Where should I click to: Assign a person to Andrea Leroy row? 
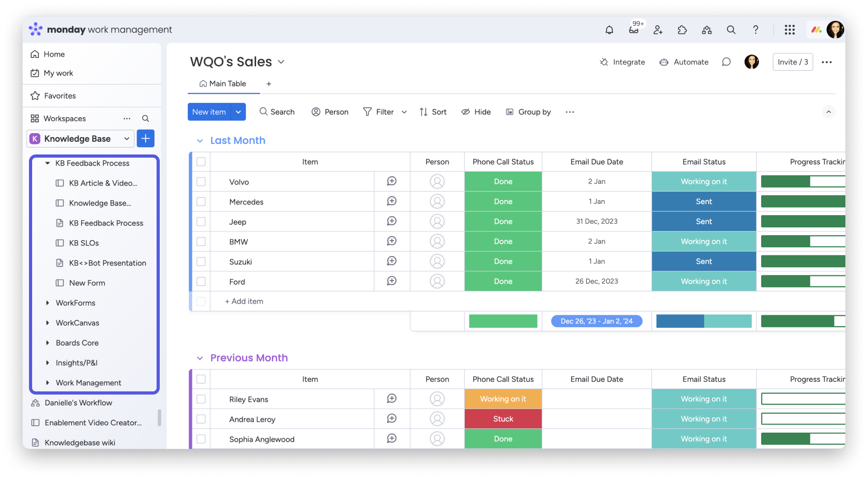coord(437,419)
